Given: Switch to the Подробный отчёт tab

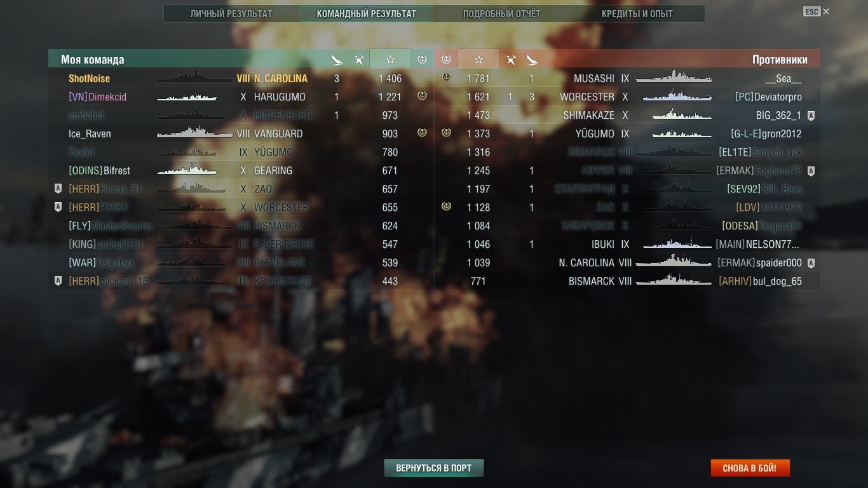Looking at the screenshot, I should (x=502, y=13).
